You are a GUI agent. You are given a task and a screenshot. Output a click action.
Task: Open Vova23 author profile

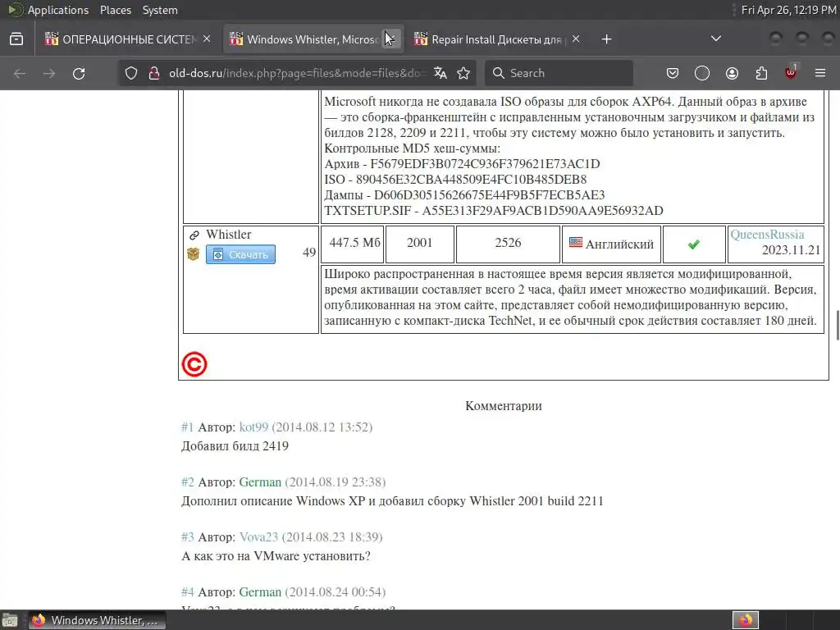coord(258,536)
